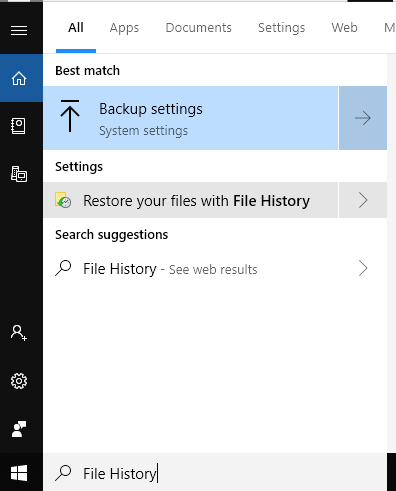This screenshot has height=491, width=396.
Task: Open the Feedback icon in sidebar
Action: click(19, 429)
